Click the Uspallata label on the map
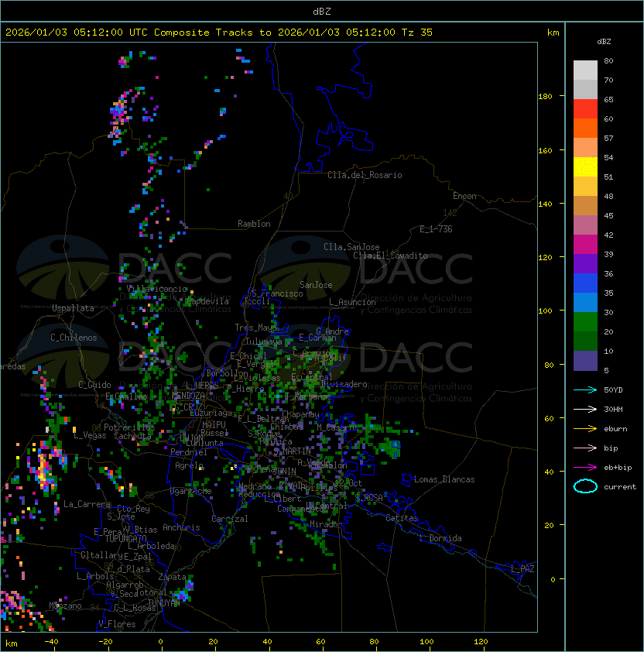The width and height of the screenshot is (644, 652). click(73, 308)
